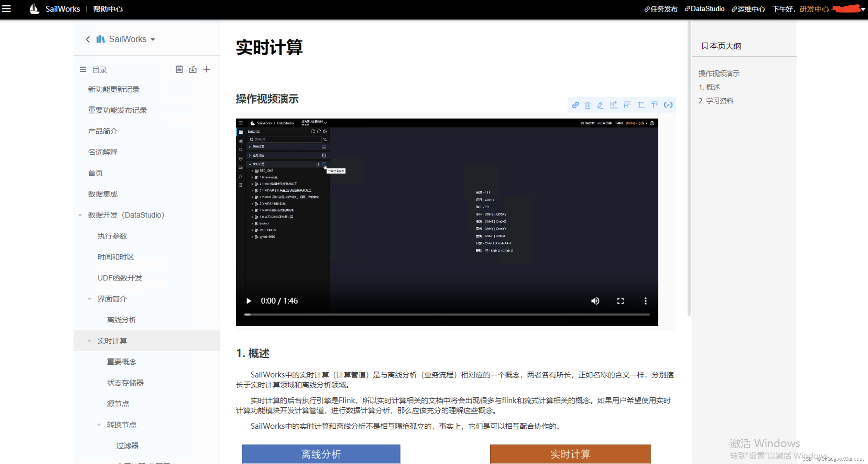Toggle the 目录 list icon
This screenshot has height=464, width=868.
(x=83, y=69)
